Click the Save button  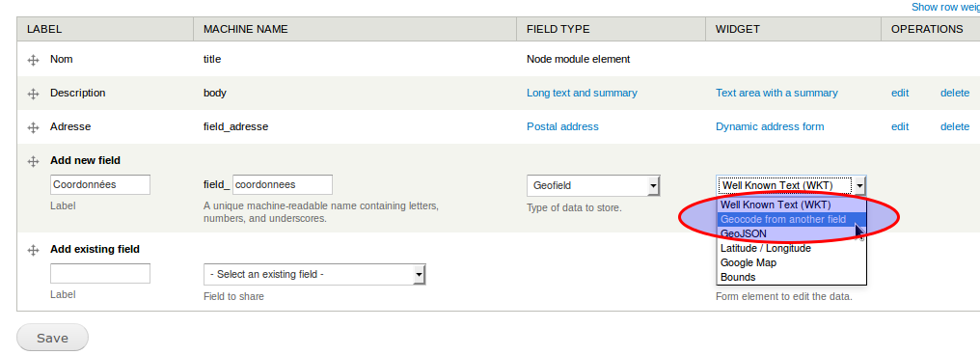(52, 338)
